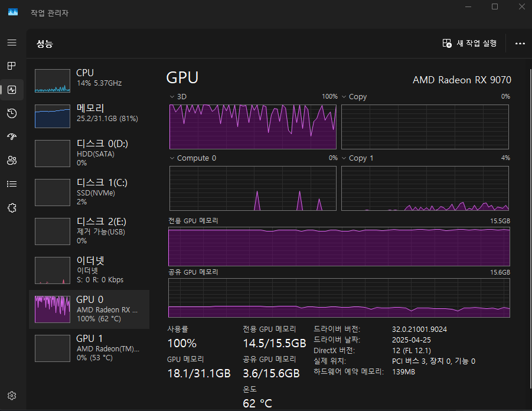Click the 18.1/31.1GB GPU memory value
This screenshot has height=411, width=532.
tap(199, 373)
